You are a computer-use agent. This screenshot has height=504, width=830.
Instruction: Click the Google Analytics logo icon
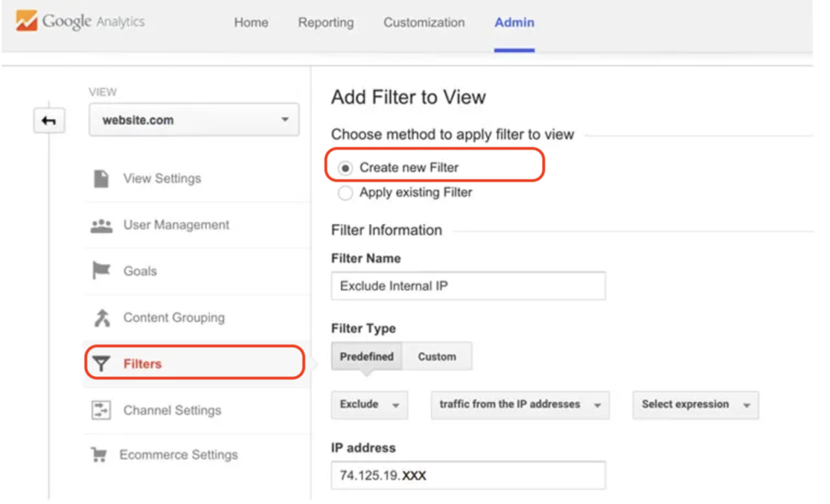coord(27,21)
